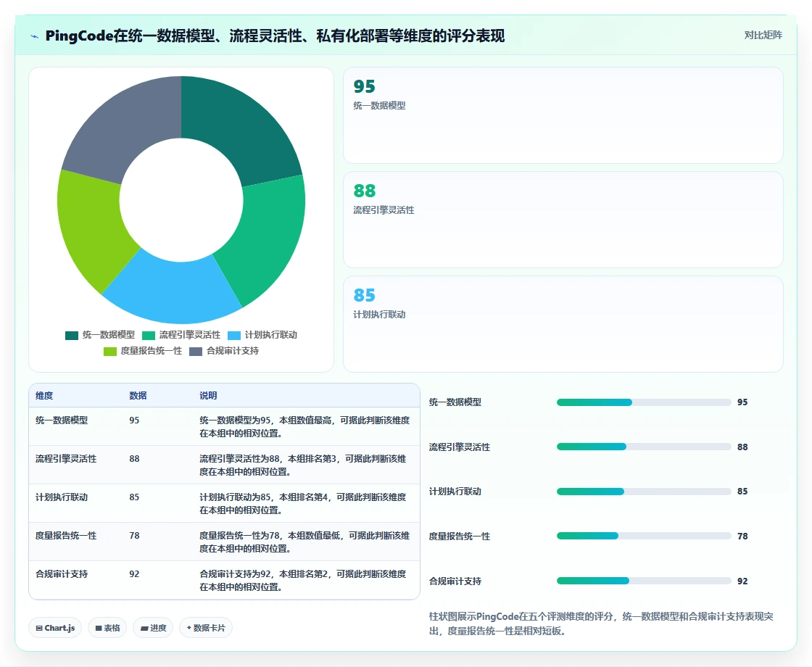Toggle 统一数据模型 legend color box

(72, 336)
